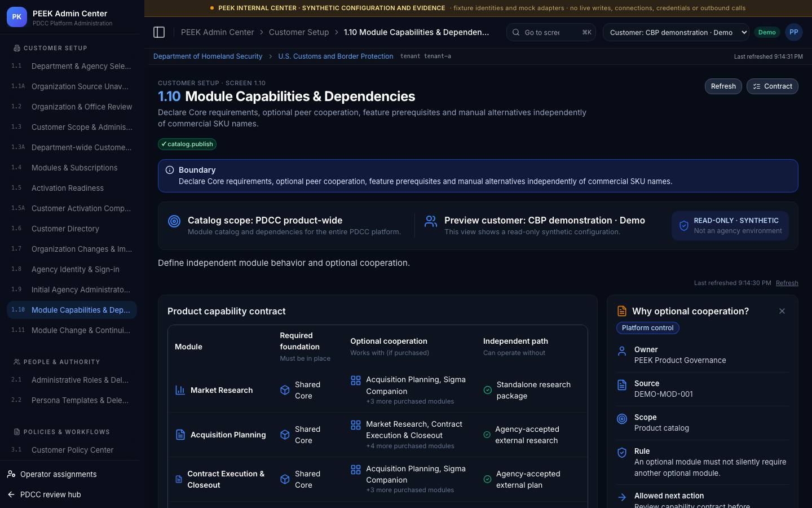Open Department of Homeland Security breadcrumb

(208, 56)
